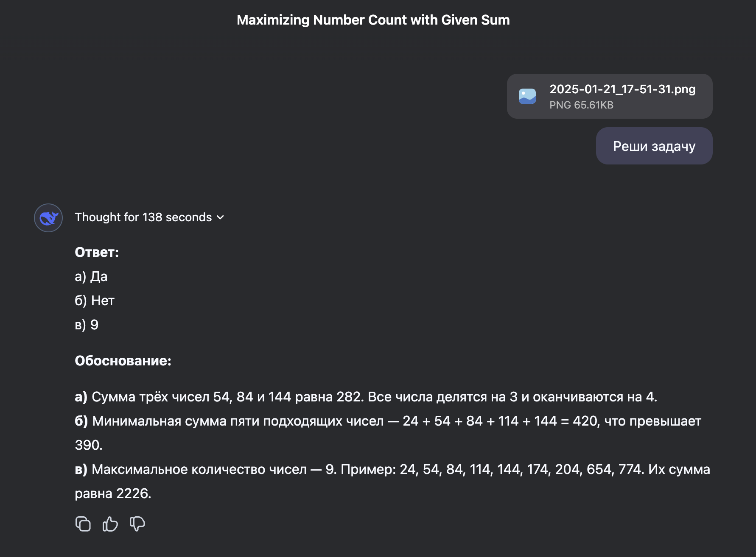Click the answer line "в) 9"
This screenshot has height=557, width=756.
[87, 325]
